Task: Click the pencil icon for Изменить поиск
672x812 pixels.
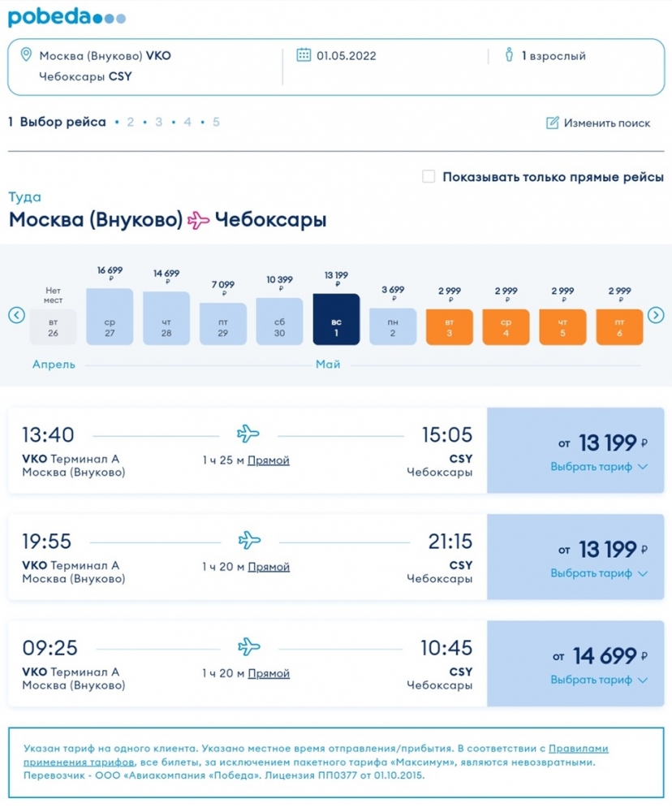Action: (x=553, y=123)
